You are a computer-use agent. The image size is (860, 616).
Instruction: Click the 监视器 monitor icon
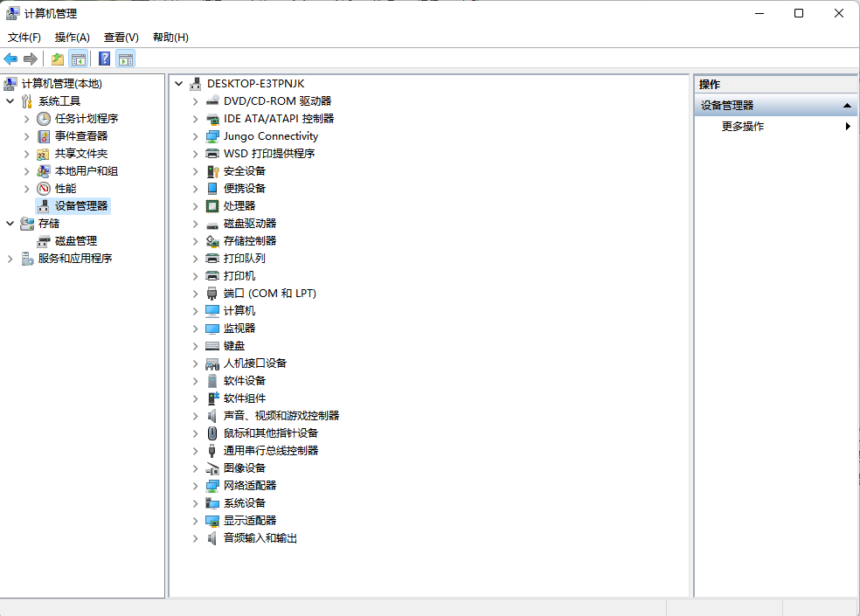212,329
